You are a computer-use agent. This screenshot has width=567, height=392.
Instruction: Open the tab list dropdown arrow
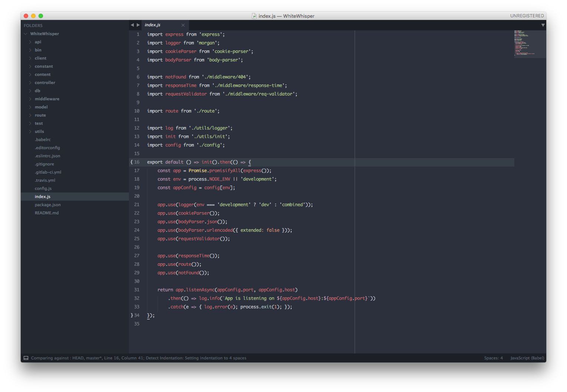click(543, 25)
